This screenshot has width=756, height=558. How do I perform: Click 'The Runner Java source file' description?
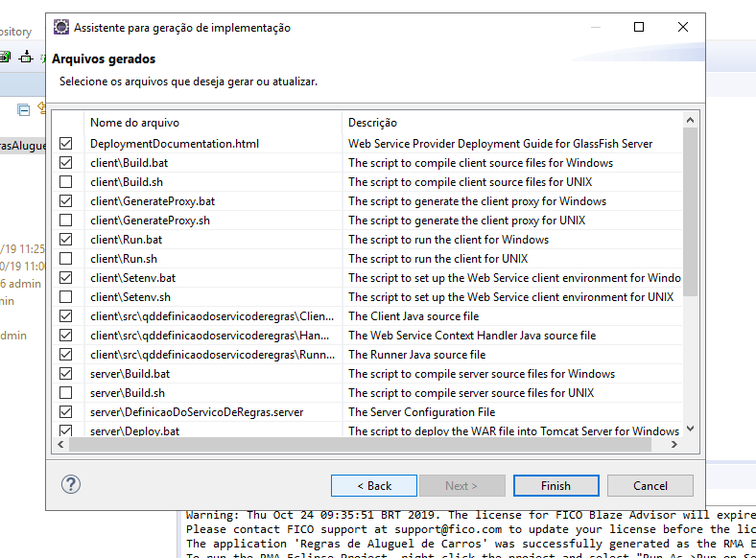(x=417, y=355)
